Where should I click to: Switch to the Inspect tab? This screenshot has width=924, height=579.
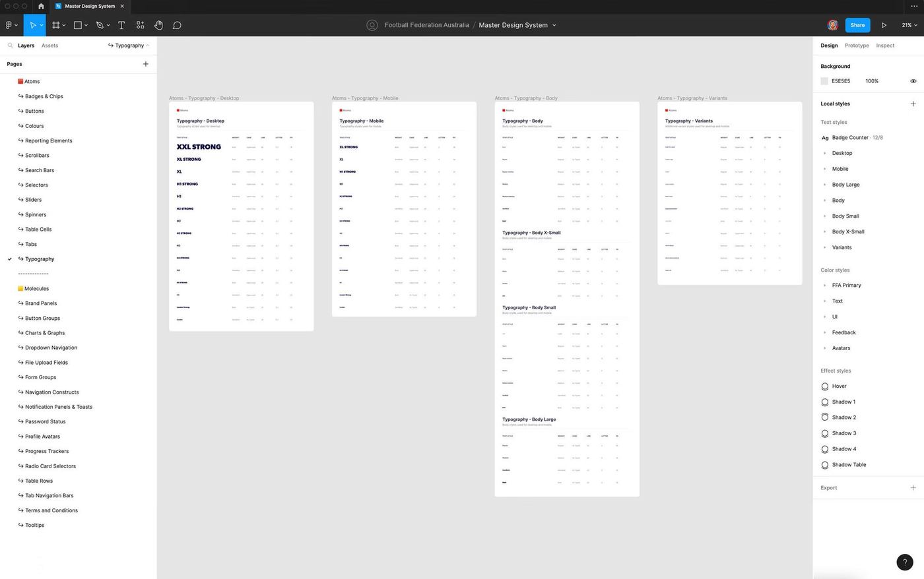885,46
